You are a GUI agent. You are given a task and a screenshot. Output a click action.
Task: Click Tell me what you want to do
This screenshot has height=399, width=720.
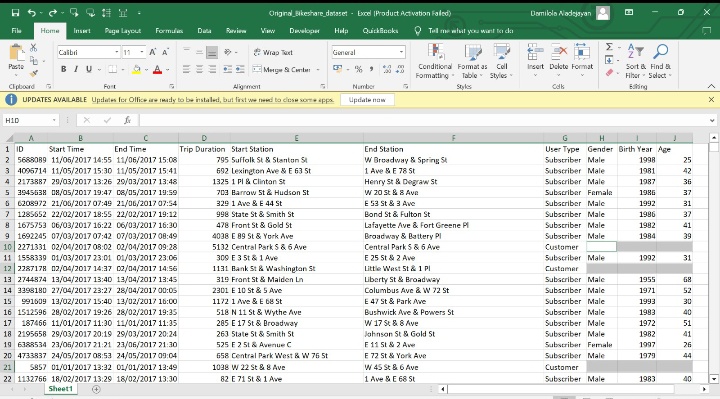pos(470,31)
